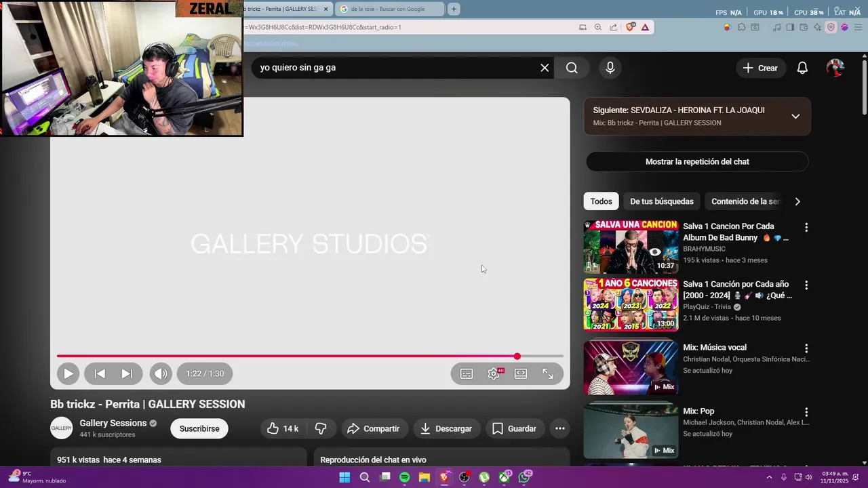Open options for Cada año 2000-2024 video
Image resolution: width=868 pixels, height=488 pixels.
click(x=806, y=285)
